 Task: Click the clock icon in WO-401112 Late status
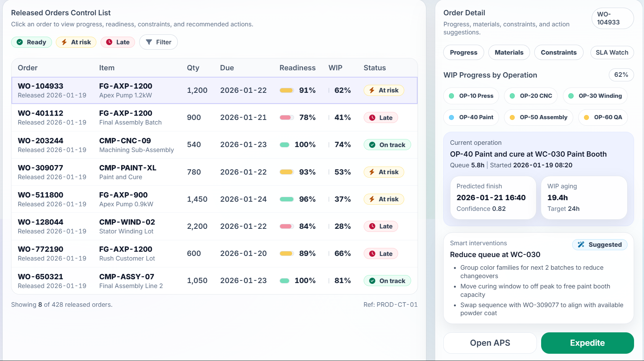pos(372,118)
